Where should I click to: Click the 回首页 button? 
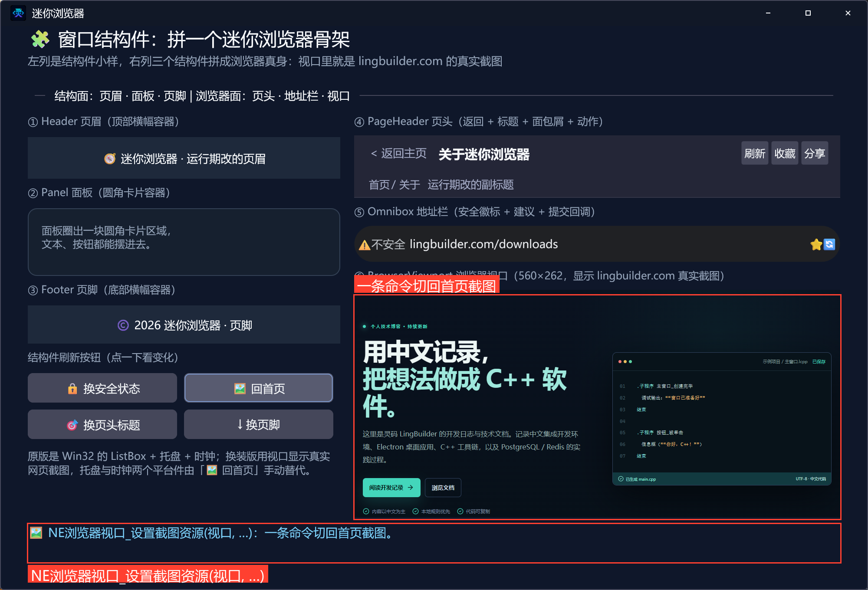coord(259,388)
